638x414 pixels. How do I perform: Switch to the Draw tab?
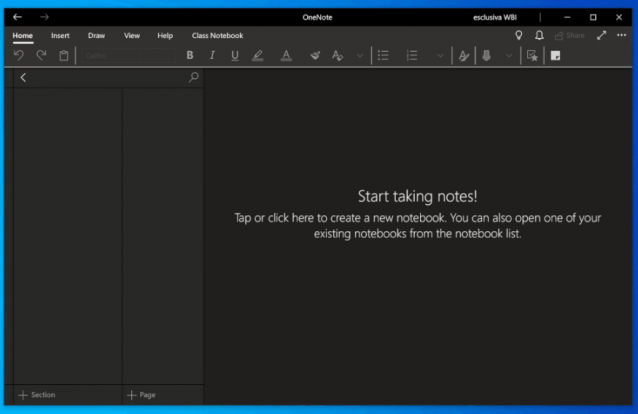click(x=96, y=35)
